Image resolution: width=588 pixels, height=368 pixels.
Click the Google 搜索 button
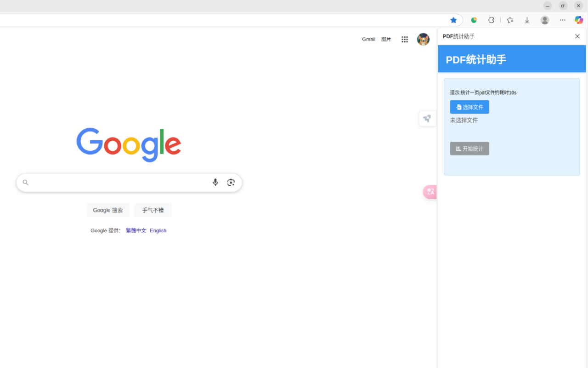(108, 210)
